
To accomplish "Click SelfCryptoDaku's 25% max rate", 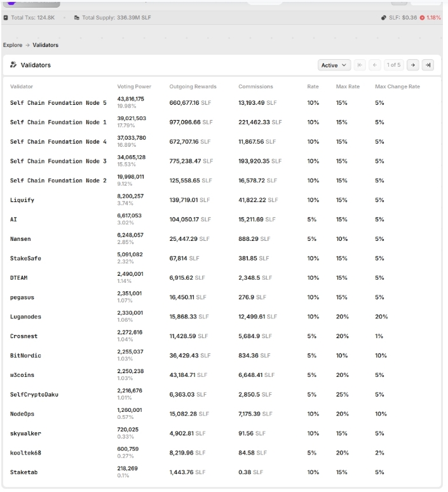I will [x=343, y=394].
